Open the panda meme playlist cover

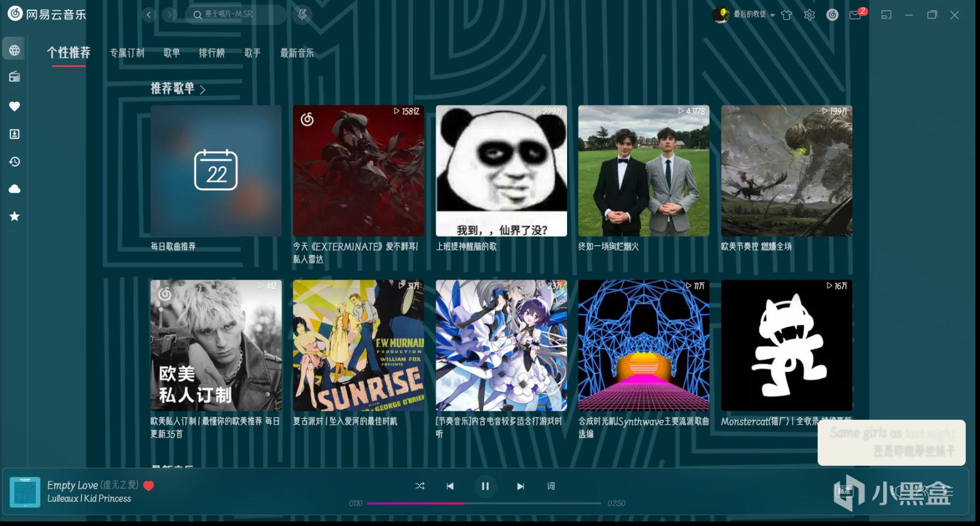pyautogui.click(x=501, y=171)
